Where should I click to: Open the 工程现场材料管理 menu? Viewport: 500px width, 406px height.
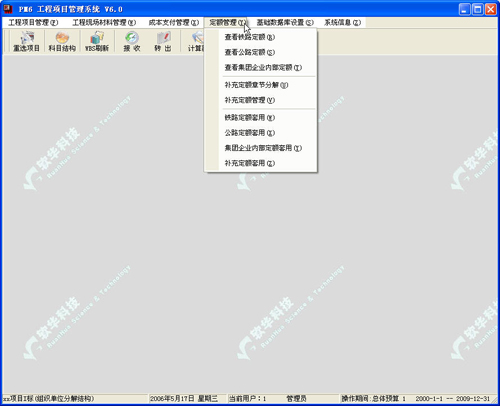pos(104,22)
